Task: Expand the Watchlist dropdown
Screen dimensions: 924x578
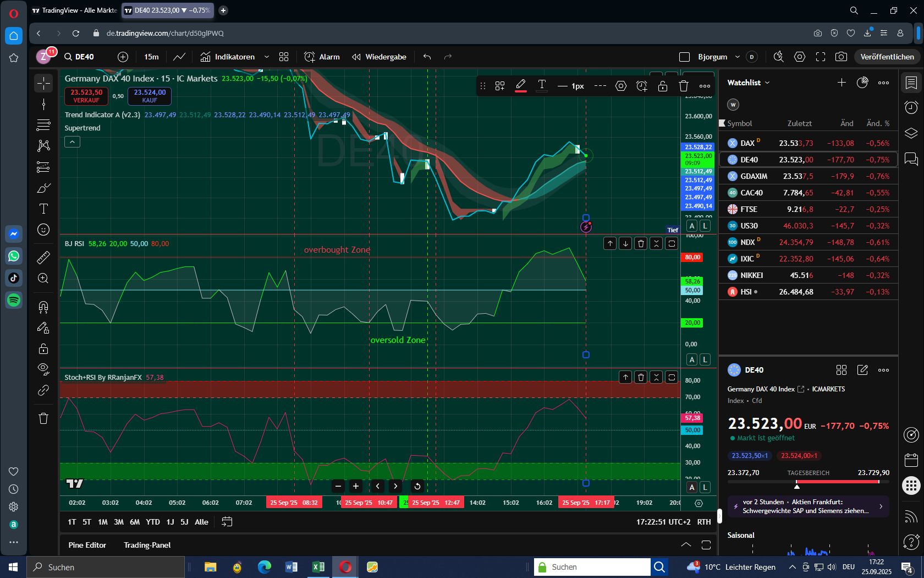Action: pos(749,83)
